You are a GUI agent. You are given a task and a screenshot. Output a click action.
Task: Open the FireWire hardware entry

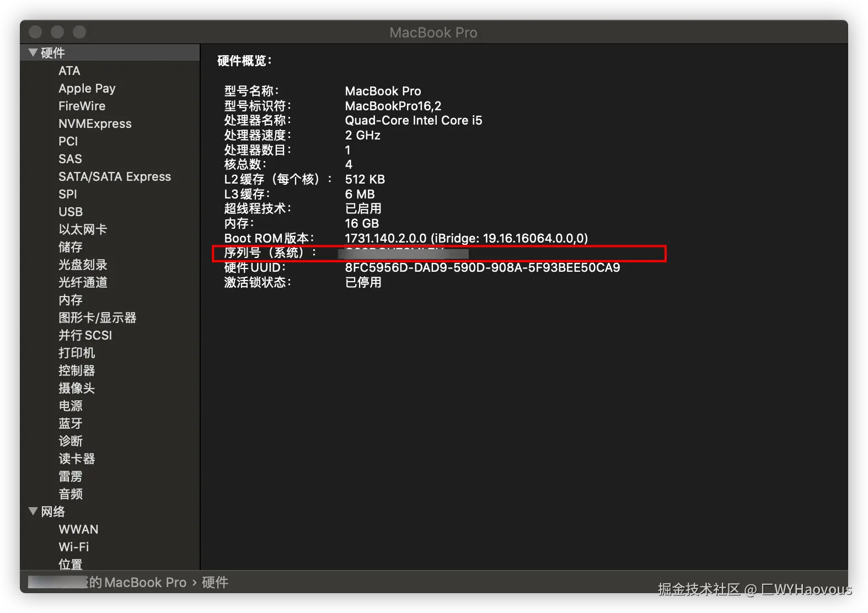click(82, 106)
